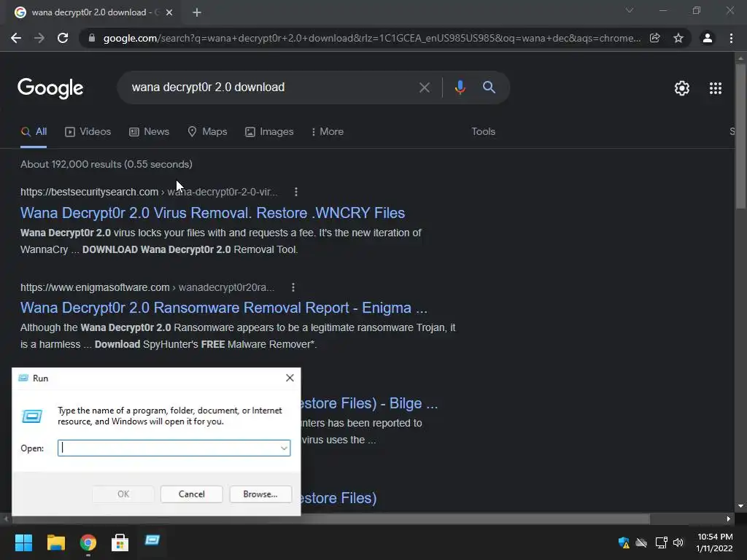This screenshot has height=560, width=747.
Task: Open the Enigma Ransomware Removal Report result
Action: pyautogui.click(x=224, y=308)
